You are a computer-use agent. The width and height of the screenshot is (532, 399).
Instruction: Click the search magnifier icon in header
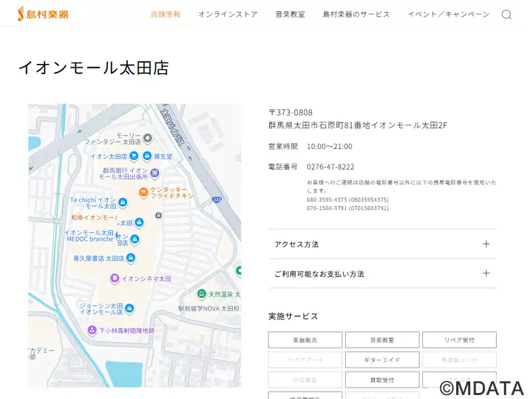point(506,15)
